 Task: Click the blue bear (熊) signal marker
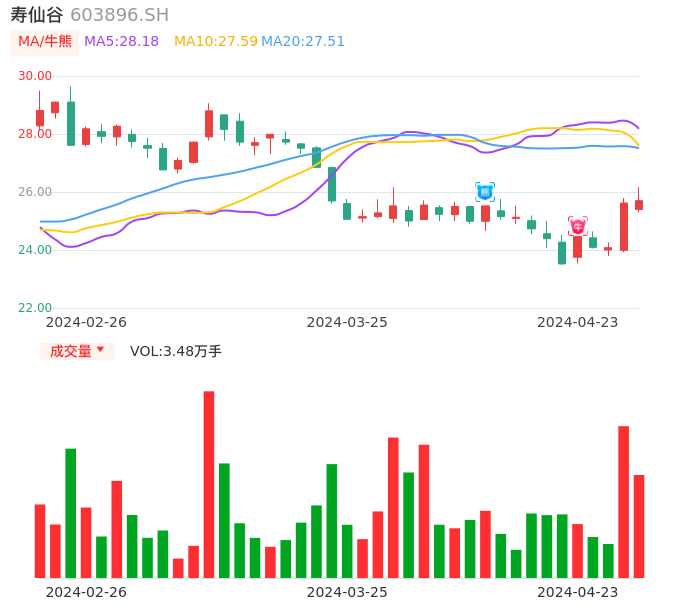point(485,191)
